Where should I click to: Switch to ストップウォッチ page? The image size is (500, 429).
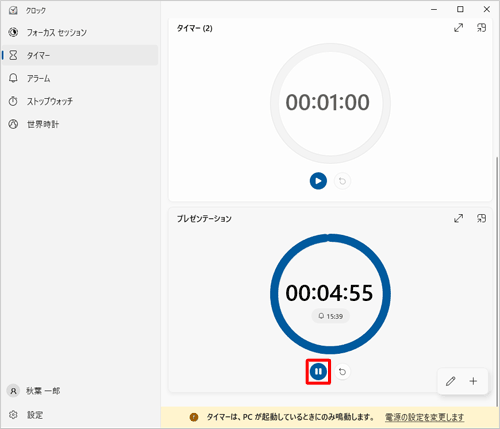click(80, 101)
